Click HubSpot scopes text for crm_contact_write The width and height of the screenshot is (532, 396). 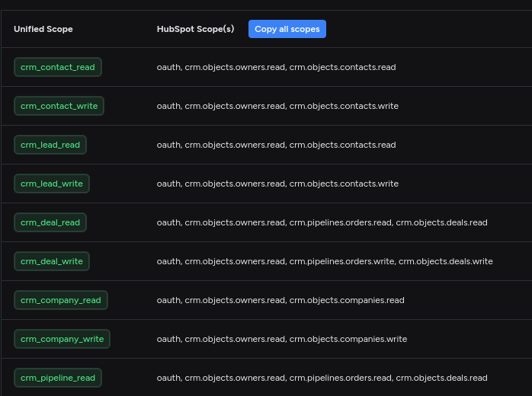point(277,106)
